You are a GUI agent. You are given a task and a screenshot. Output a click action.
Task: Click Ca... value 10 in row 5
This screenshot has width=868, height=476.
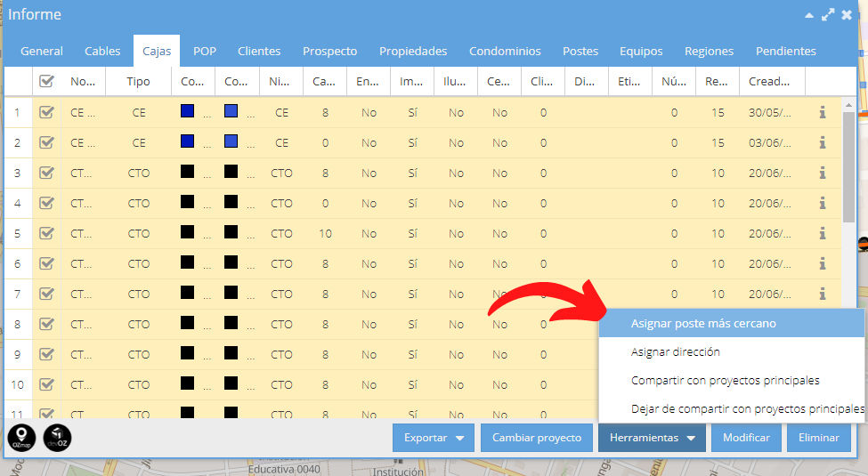pyautogui.click(x=325, y=234)
